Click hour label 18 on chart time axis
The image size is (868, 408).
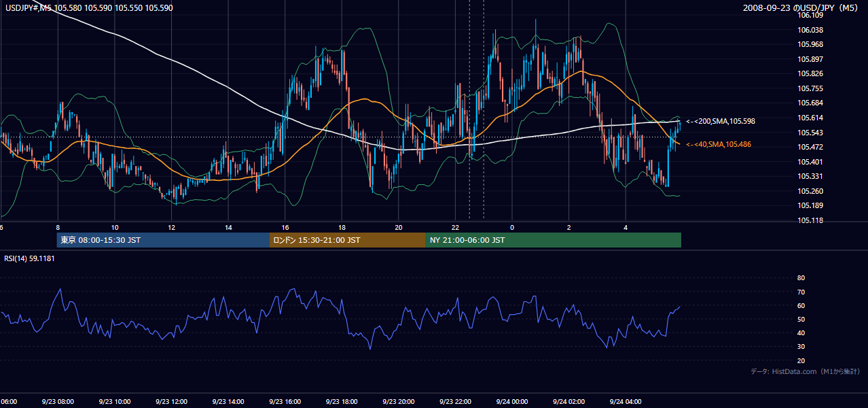tap(342, 228)
